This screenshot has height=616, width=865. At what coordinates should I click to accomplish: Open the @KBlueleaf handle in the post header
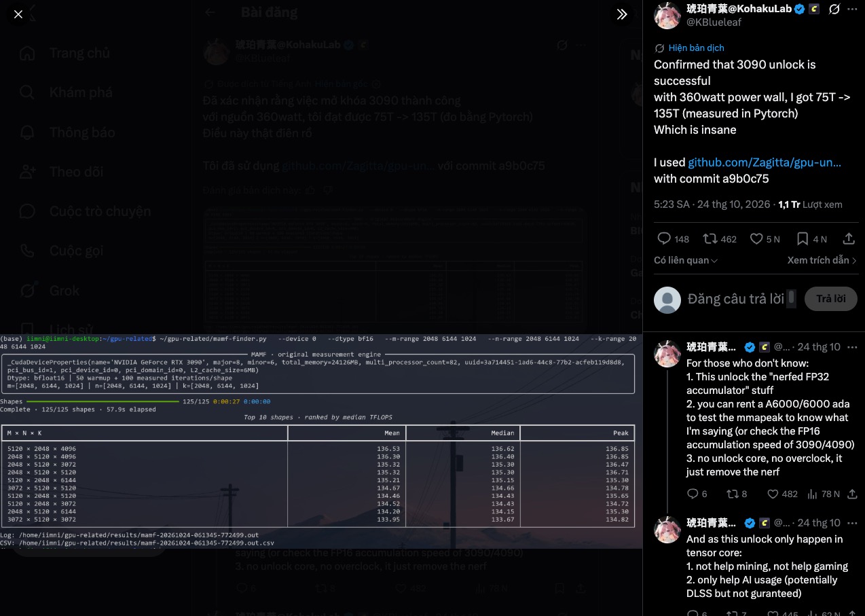714,22
